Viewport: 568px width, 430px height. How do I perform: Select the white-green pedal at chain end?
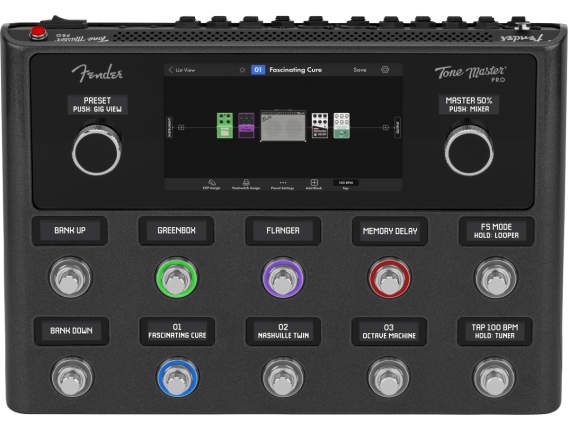342,125
